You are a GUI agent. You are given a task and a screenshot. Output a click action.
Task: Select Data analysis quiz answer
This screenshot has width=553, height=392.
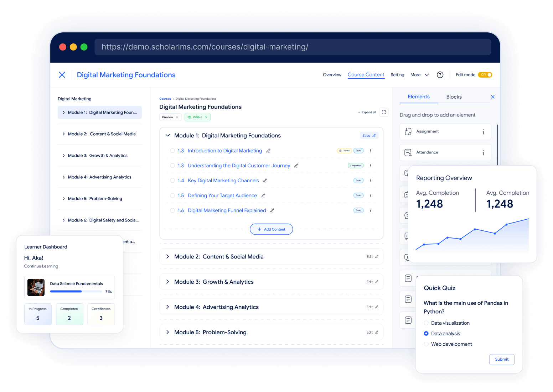pyautogui.click(x=426, y=334)
